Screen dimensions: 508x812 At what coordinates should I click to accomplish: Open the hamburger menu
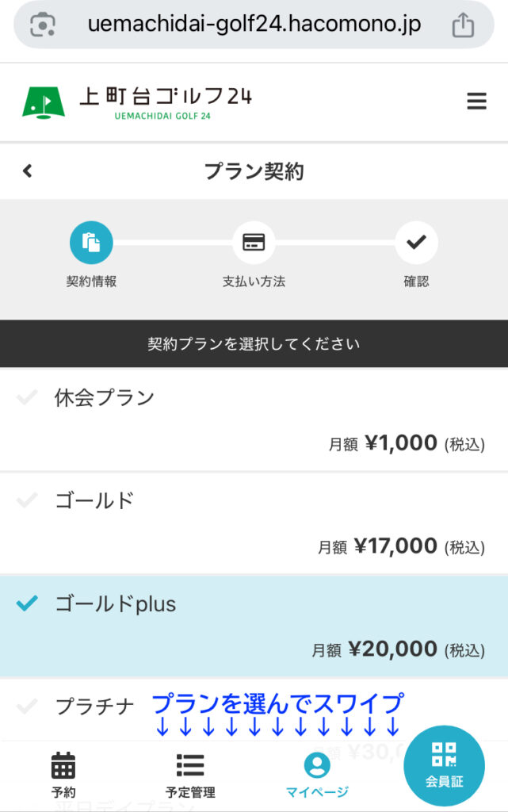point(476,101)
